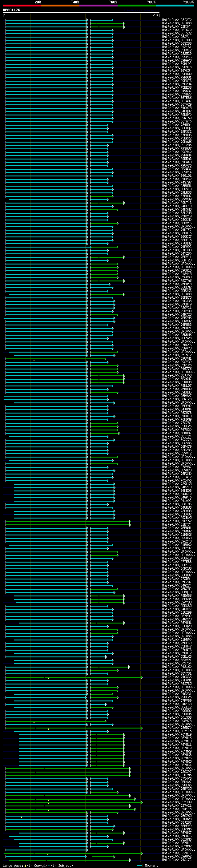Click label UniRef100_Q4P992

coord(177,247)
